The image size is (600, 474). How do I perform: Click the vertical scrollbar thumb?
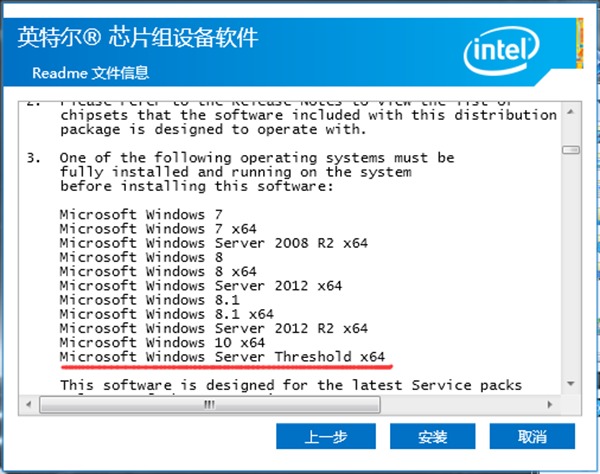click(x=570, y=150)
